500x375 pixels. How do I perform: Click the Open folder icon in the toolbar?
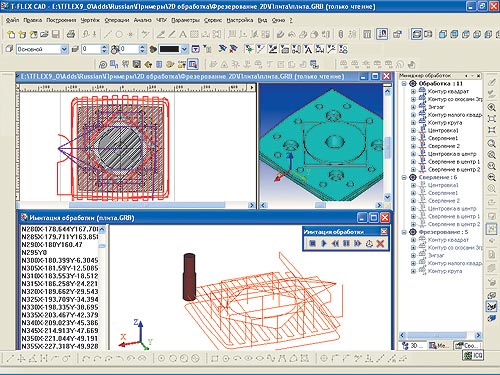[x=44, y=34]
